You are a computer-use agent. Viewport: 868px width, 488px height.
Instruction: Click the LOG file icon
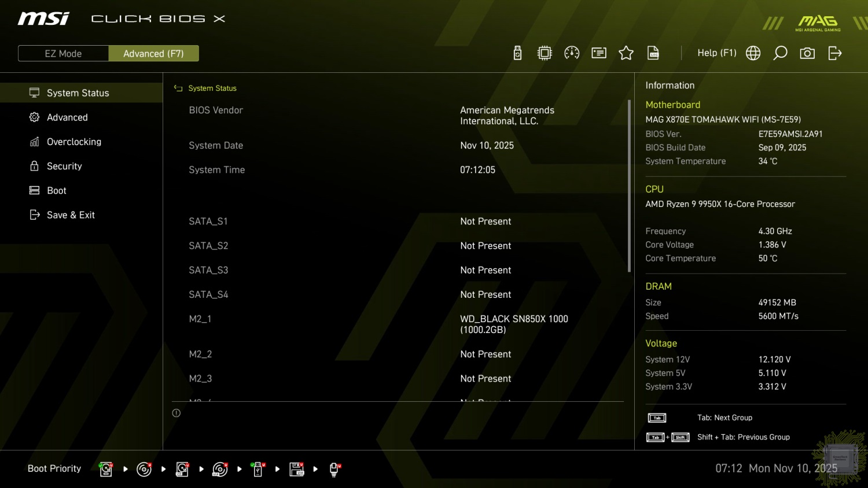pyautogui.click(x=653, y=53)
